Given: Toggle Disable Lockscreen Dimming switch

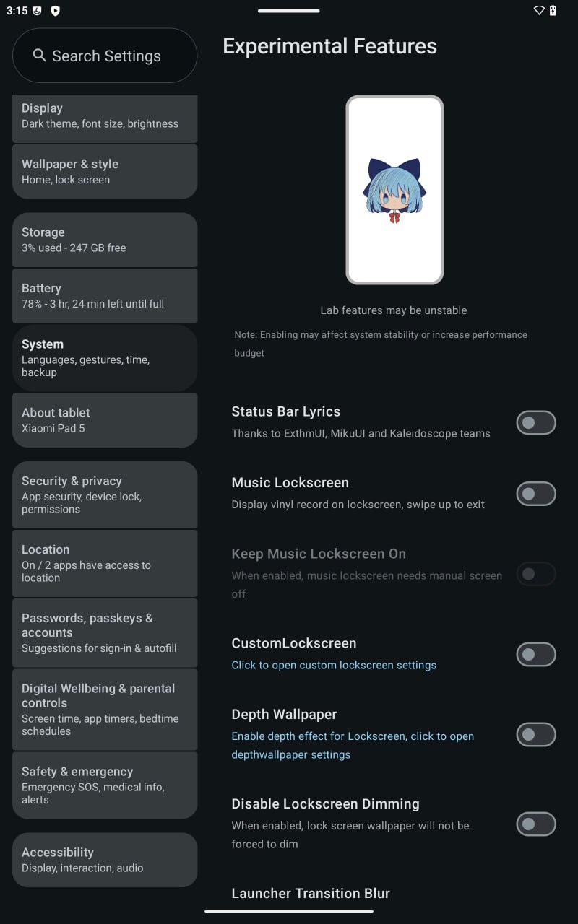Looking at the screenshot, I should 536,824.
